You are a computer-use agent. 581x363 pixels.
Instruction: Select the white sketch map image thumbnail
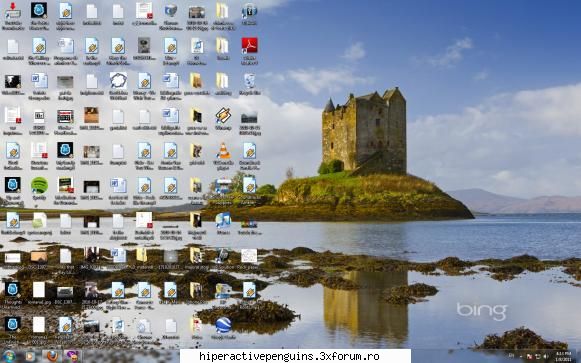249,256
